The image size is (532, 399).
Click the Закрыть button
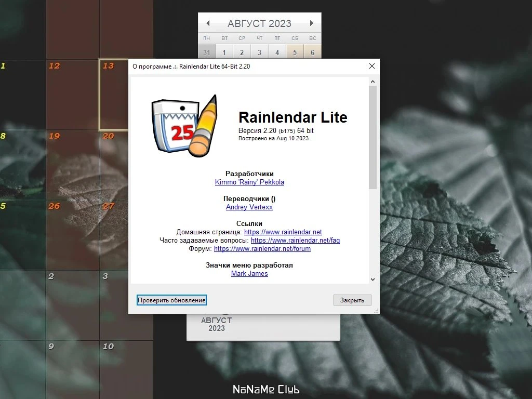[x=352, y=300]
